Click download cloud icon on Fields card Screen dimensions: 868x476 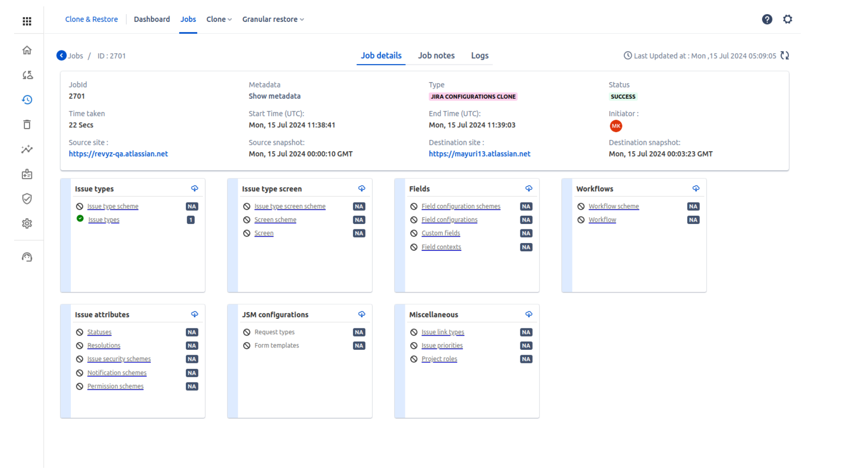[x=529, y=188]
